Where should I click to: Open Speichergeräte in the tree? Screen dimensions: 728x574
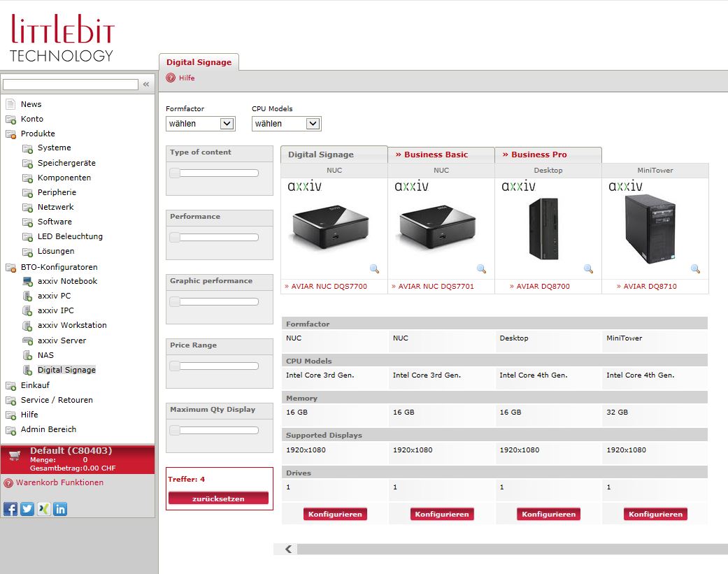click(66, 163)
